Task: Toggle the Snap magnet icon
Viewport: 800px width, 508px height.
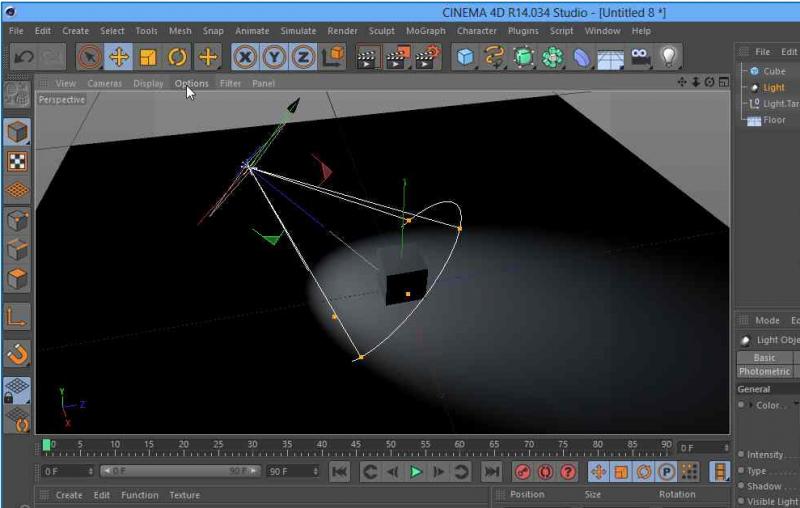Action: click(17, 354)
